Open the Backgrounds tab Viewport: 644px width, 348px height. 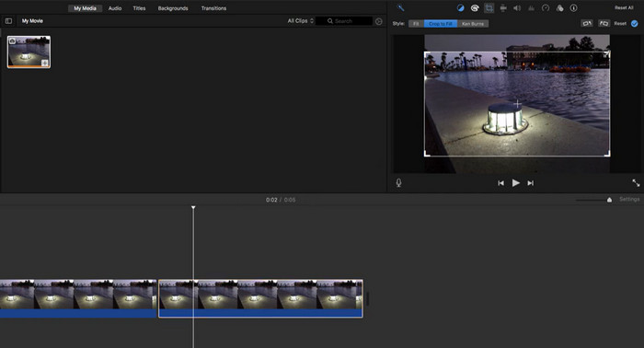point(173,8)
